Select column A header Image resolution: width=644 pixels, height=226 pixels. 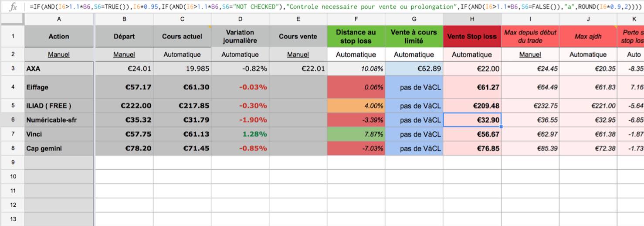(59, 19)
